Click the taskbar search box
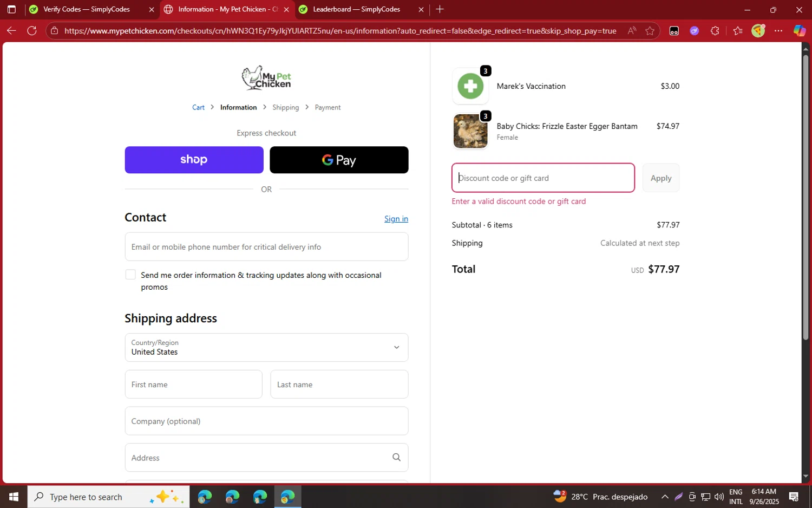The width and height of the screenshot is (812, 508). (x=109, y=497)
